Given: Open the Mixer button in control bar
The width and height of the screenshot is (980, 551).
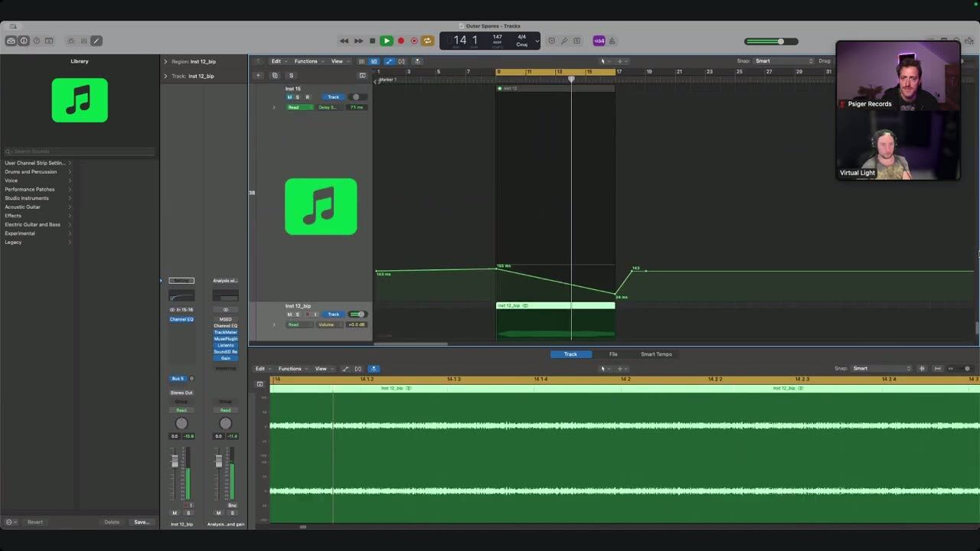Looking at the screenshot, I should pyautogui.click(x=83, y=41).
